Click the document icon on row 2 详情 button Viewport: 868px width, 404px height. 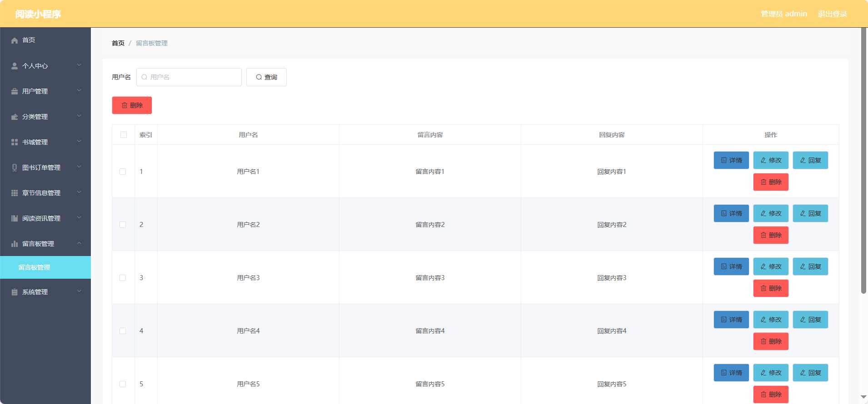[x=724, y=213]
